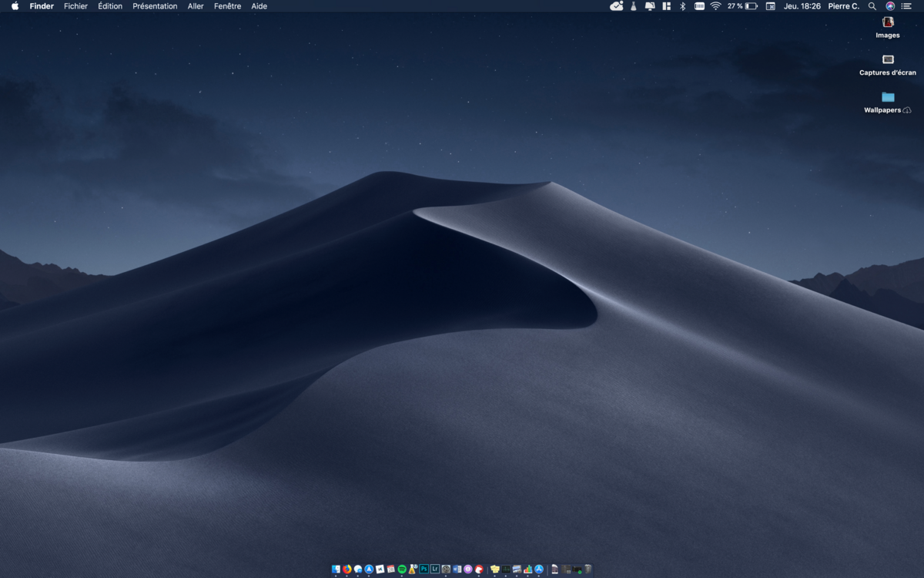The image size is (924, 578).
Task: Open the Wallpapers folder on desktop
Action: 888,102
